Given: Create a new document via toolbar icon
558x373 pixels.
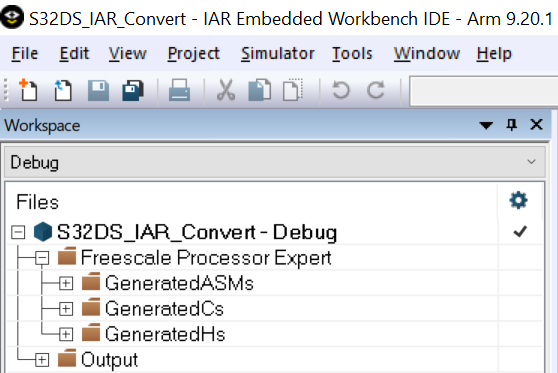Looking at the screenshot, I should (28, 90).
